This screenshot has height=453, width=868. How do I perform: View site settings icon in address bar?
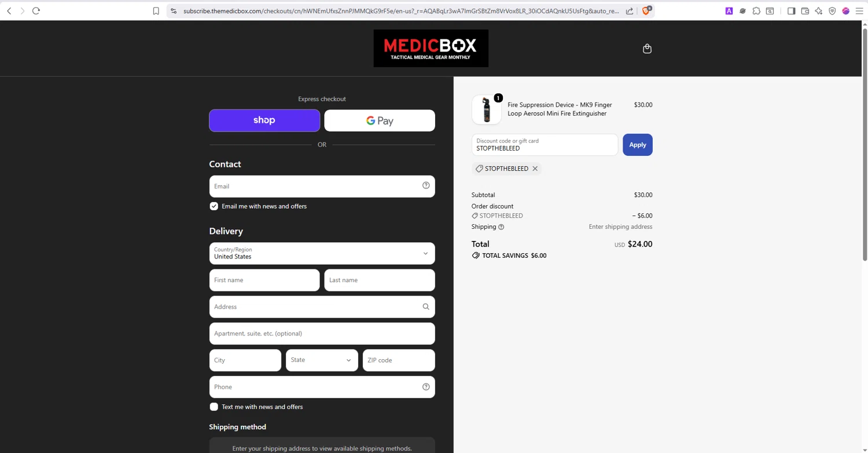(x=174, y=11)
